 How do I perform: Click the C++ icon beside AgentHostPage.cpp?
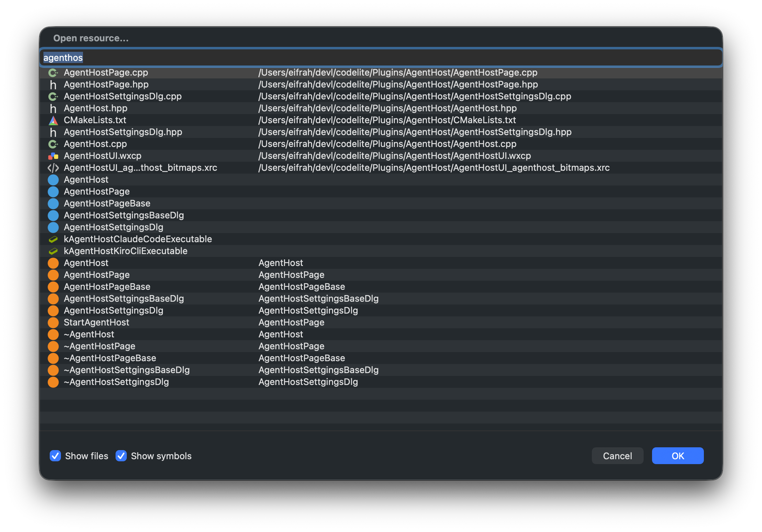coord(53,73)
